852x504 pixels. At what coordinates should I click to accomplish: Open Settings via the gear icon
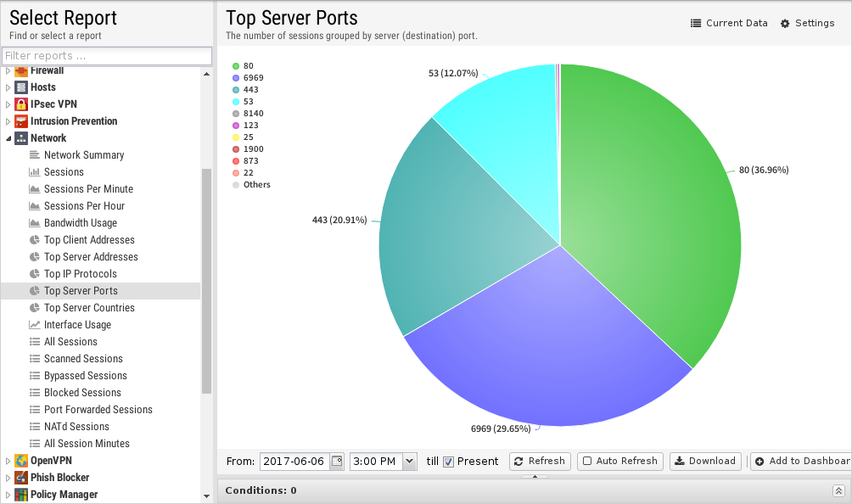pos(785,24)
